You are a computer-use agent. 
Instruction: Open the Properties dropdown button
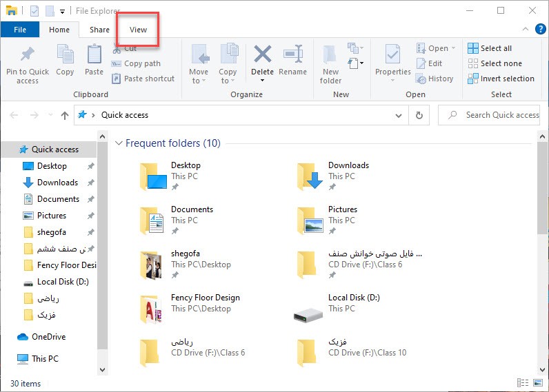pos(392,81)
